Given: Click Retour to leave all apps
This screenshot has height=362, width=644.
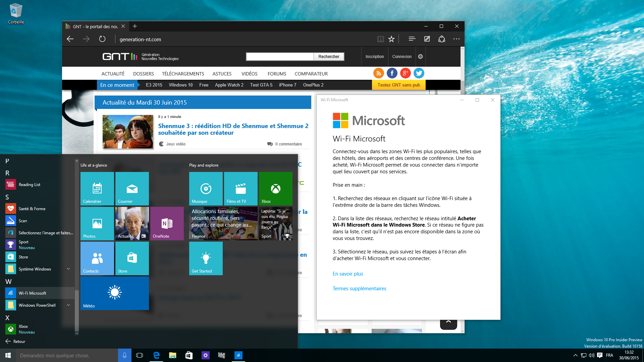Looking at the screenshot, I should point(15,341).
